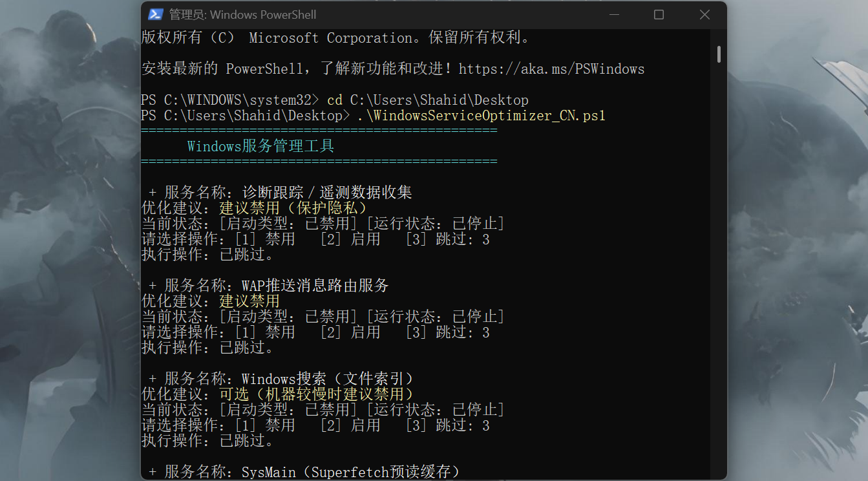Click the Windows服务管理工具 header line
Image resolution: width=868 pixels, height=481 pixels.
coord(260,146)
